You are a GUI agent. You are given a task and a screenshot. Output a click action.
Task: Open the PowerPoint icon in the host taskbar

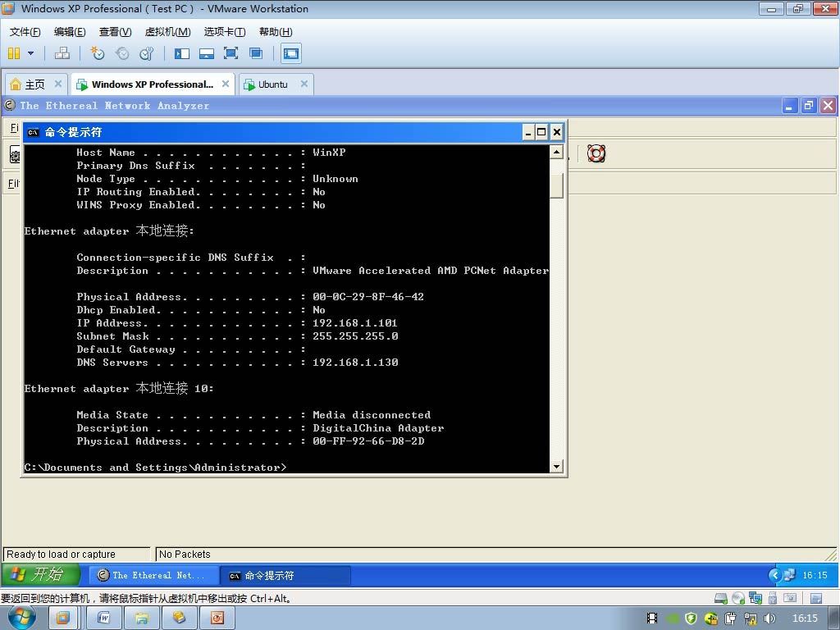(217, 619)
